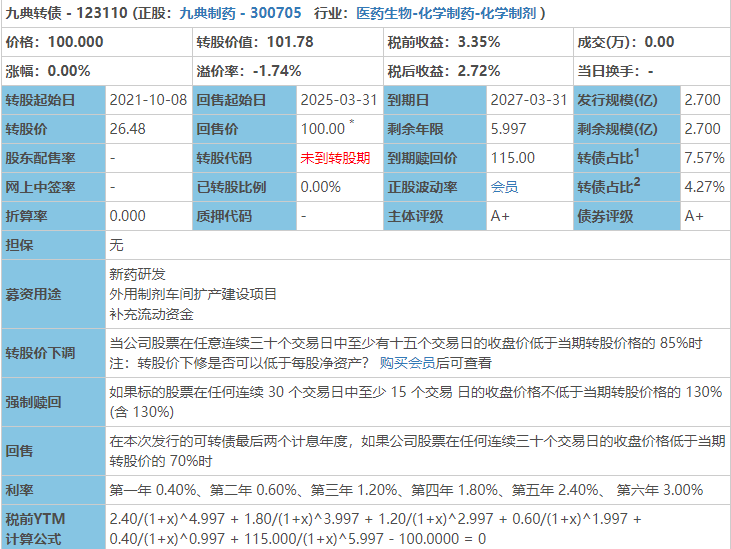Open the 九典制药 - 300705 stock link
731x549 pixels.
pyautogui.click(x=240, y=13)
